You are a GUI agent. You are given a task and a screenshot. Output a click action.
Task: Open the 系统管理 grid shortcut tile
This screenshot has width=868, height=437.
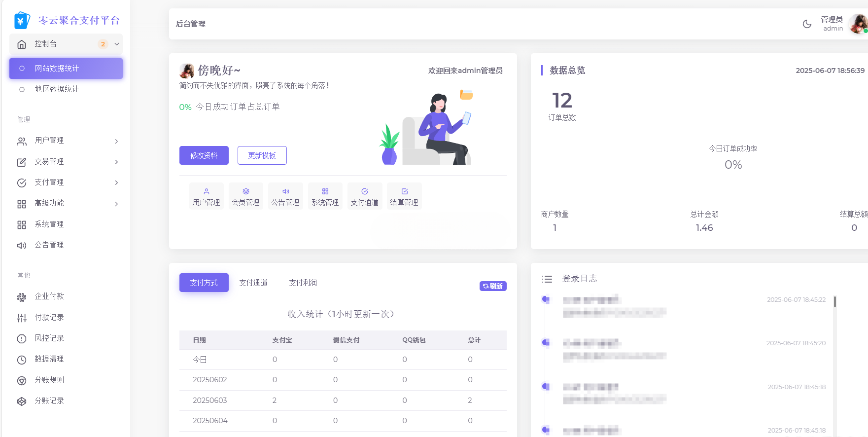pyautogui.click(x=325, y=196)
